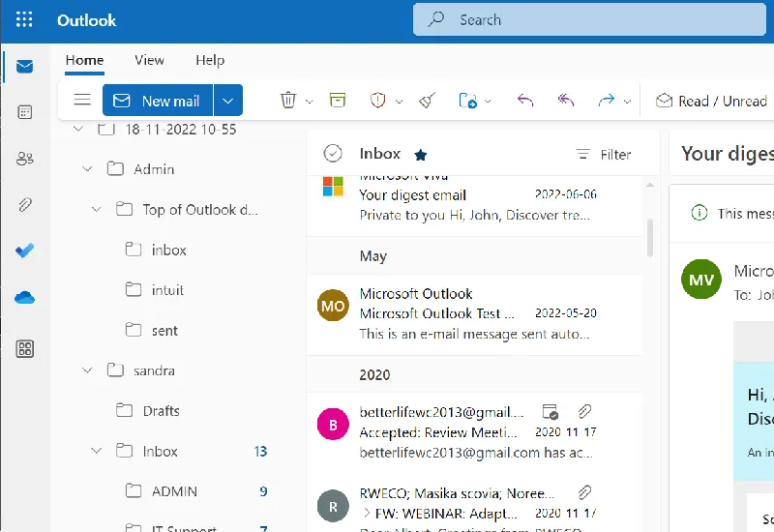Click the New mail button
Screen dimensions: 774x532
coord(158,101)
